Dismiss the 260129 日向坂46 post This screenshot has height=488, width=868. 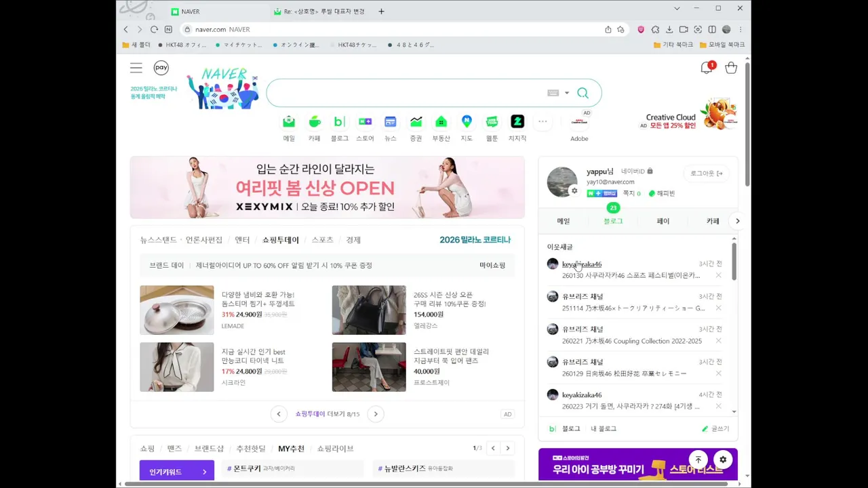[x=718, y=373]
